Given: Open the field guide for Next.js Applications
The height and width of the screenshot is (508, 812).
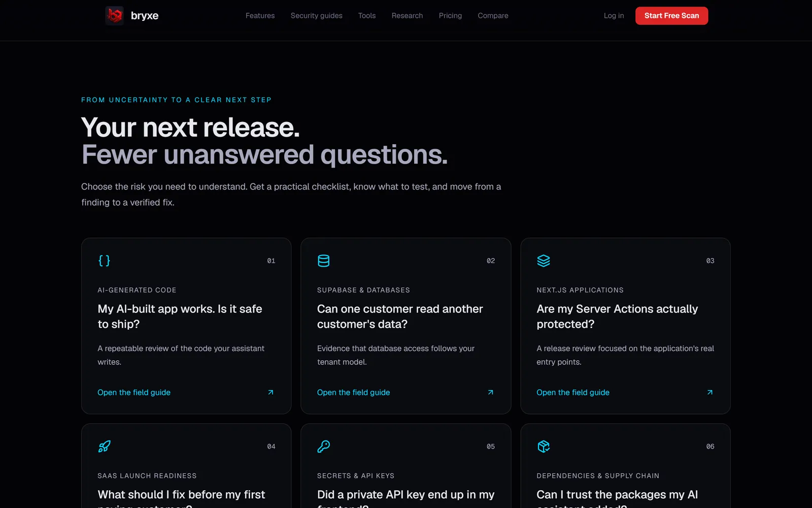Looking at the screenshot, I should pyautogui.click(x=573, y=392).
